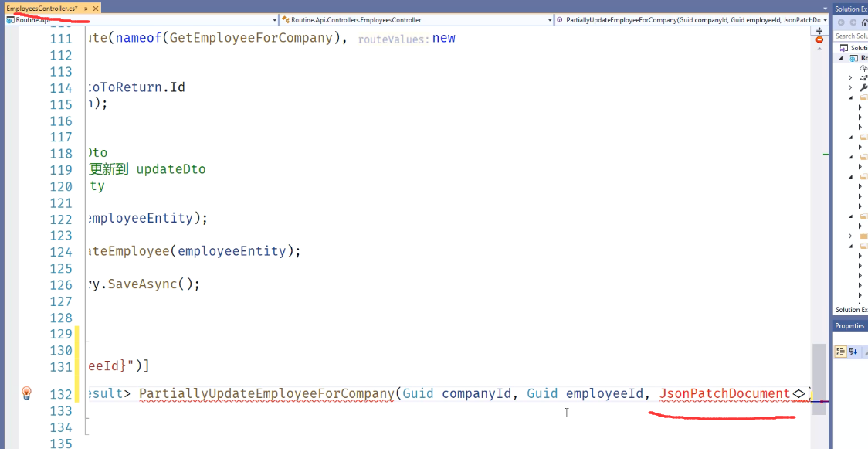Viewport: 868px width, 449px height.
Task: Toggle Alphabetical sort in Properties panel
Action: click(853, 352)
